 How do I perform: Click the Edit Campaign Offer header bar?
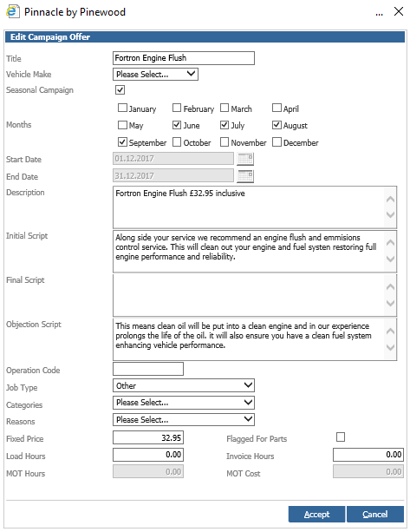coord(205,37)
